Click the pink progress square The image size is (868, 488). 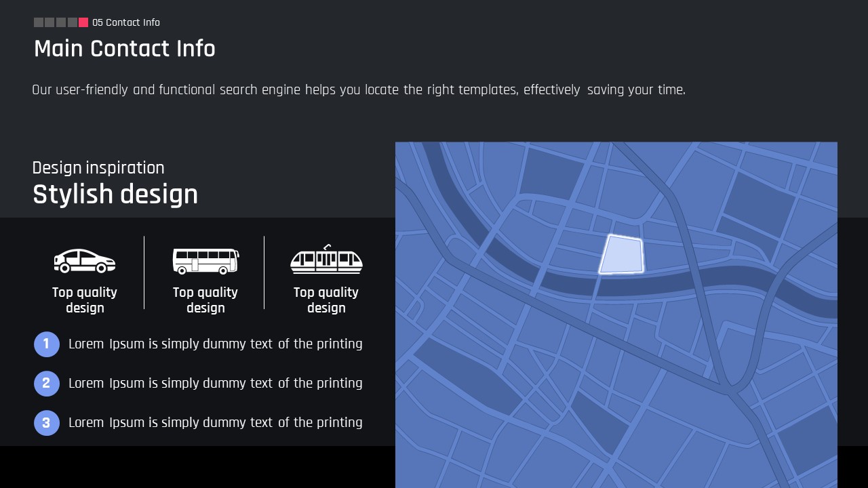[83, 22]
